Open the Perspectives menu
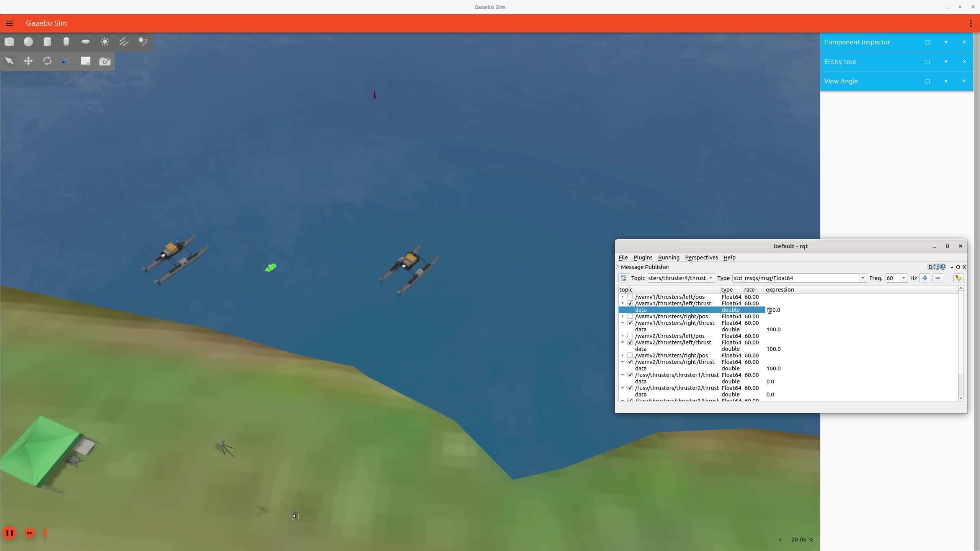The width and height of the screenshot is (980, 551). pos(701,258)
